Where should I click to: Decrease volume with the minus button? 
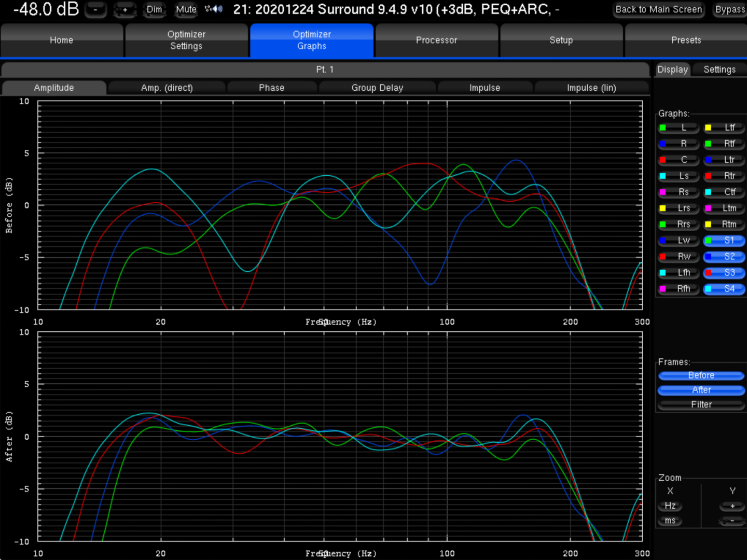coord(95,9)
